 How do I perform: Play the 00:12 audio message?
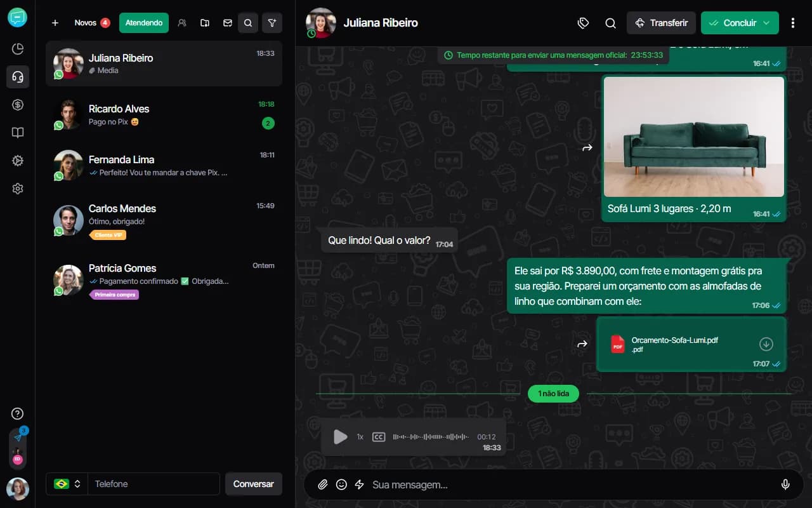(341, 437)
